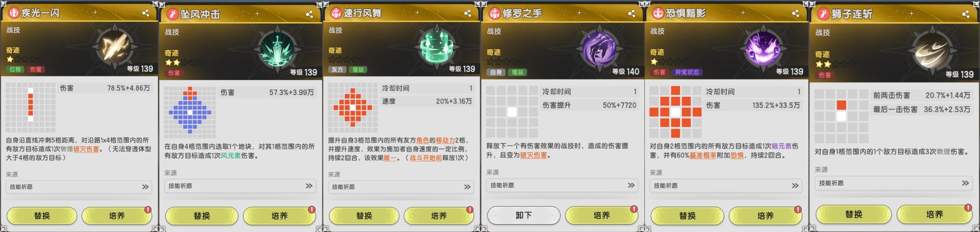Share the 修罗之手 skill card
Screen dimensions: 980x232
pyautogui.click(x=632, y=14)
